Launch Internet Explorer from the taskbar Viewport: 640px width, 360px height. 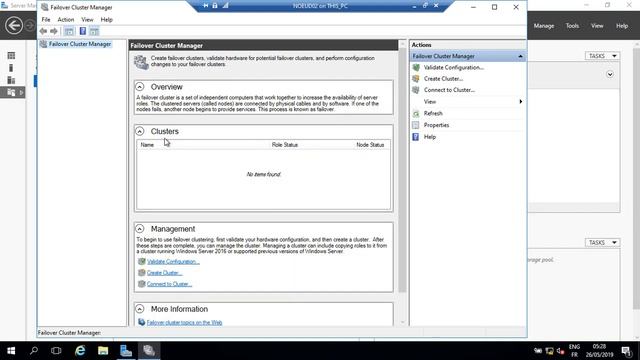point(80,351)
